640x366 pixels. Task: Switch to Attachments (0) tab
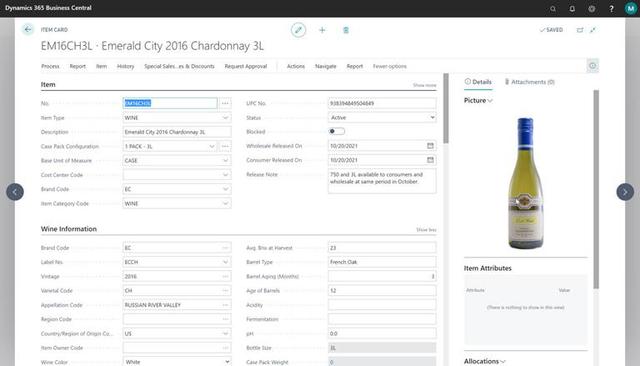(x=529, y=82)
